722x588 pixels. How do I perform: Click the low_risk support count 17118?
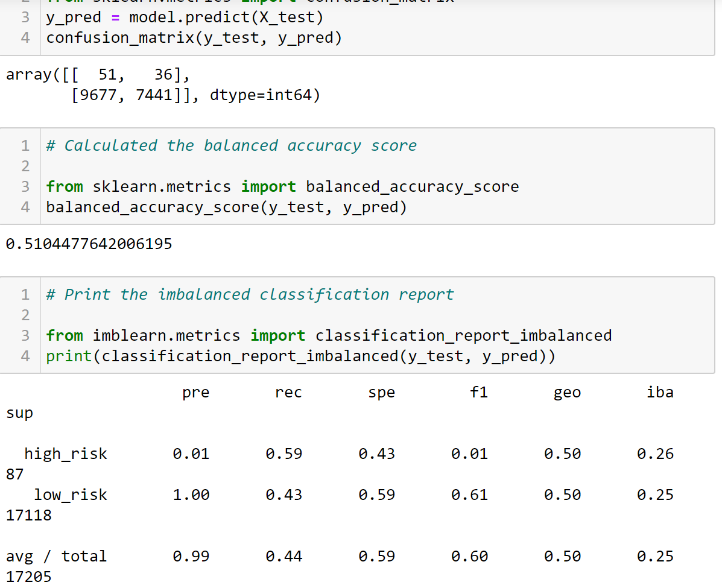[28, 515]
